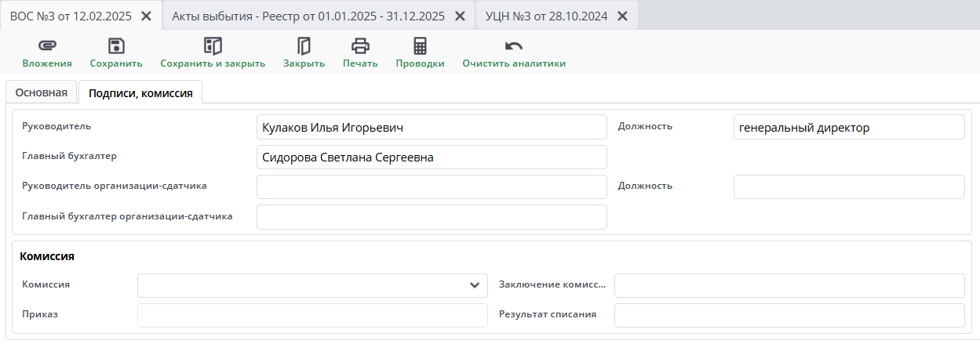980x344 pixels.
Task: Switch to the Основная tab
Action: 42,92
